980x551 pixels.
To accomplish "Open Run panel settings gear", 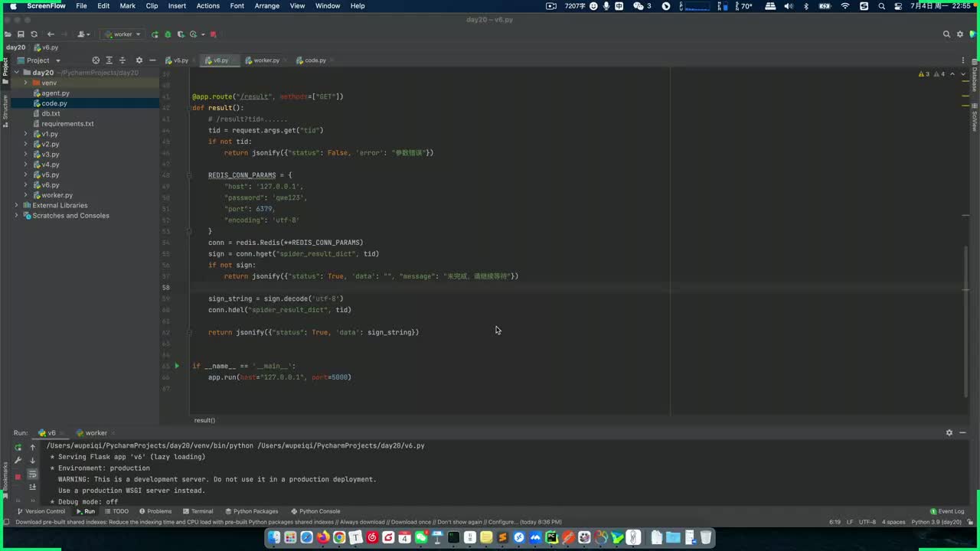I will point(949,433).
